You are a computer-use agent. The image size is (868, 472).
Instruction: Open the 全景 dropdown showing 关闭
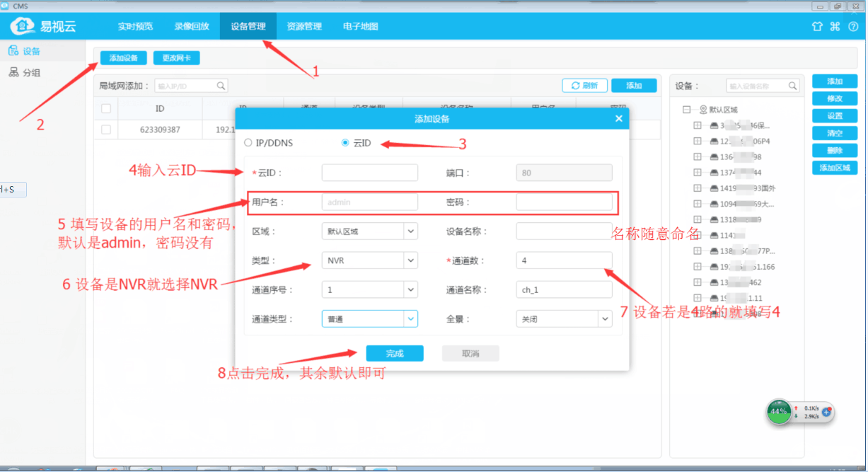click(565, 319)
